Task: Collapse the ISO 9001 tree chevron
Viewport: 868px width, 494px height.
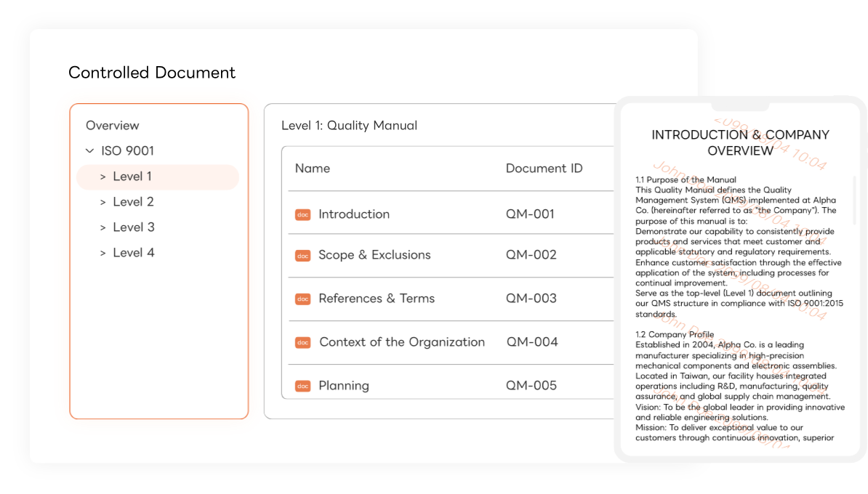Action: click(x=89, y=150)
